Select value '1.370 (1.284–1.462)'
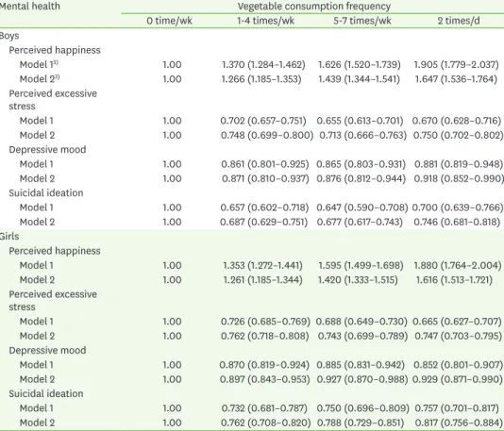The width and height of the screenshot is (504, 431). pyautogui.click(x=263, y=64)
